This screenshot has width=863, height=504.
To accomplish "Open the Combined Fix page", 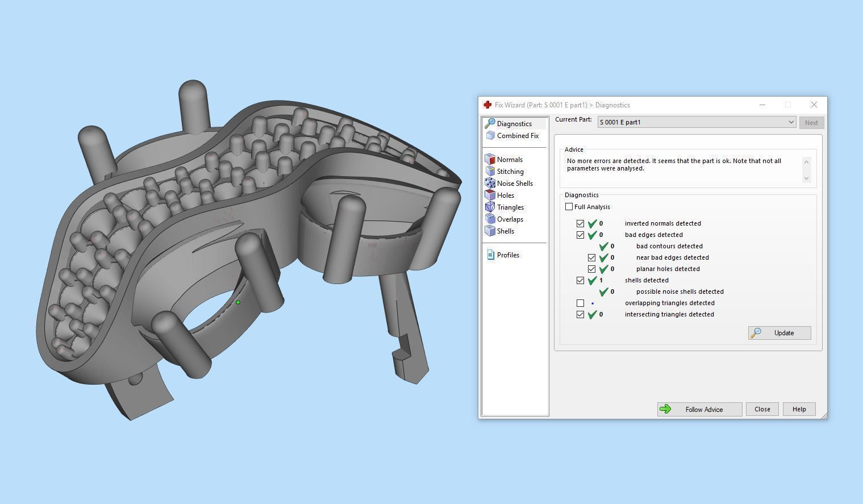I will 518,136.
